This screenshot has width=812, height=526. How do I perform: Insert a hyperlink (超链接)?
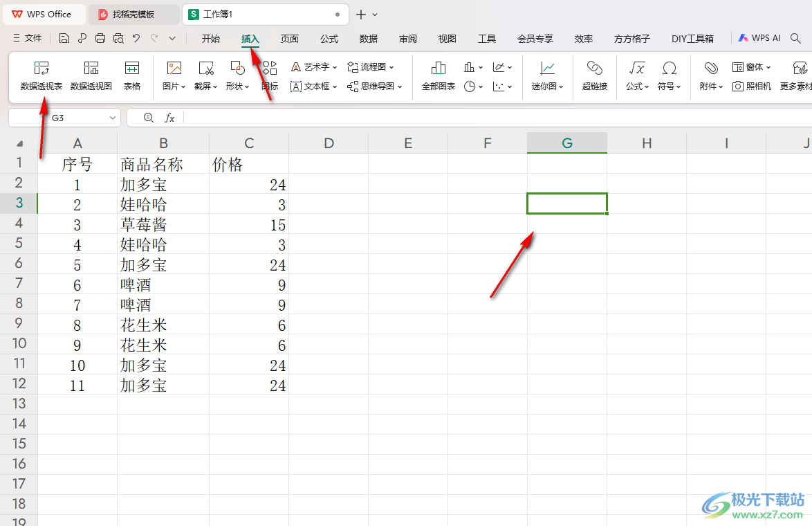(x=595, y=75)
